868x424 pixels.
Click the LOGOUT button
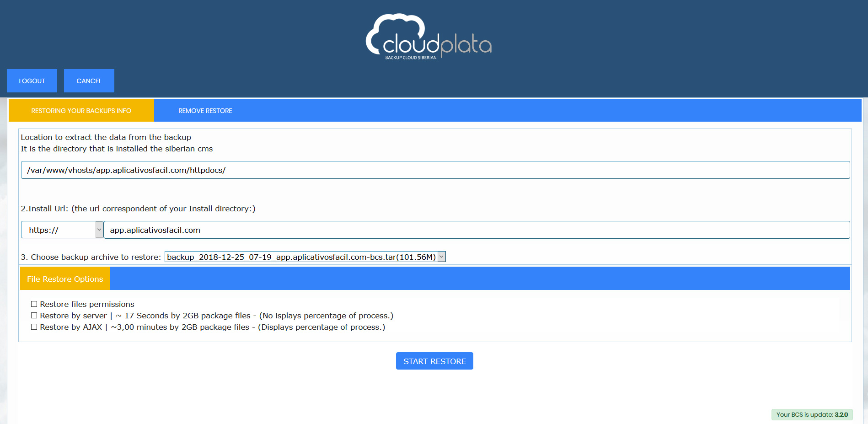tap(32, 81)
